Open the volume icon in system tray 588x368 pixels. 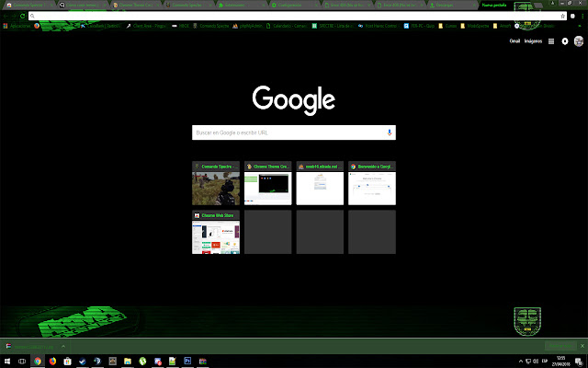click(536, 362)
